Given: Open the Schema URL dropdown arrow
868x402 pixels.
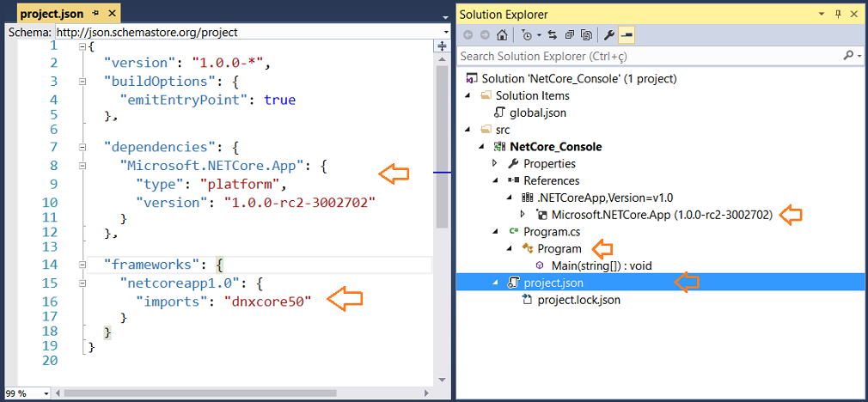Looking at the screenshot, I should point(447,32).
